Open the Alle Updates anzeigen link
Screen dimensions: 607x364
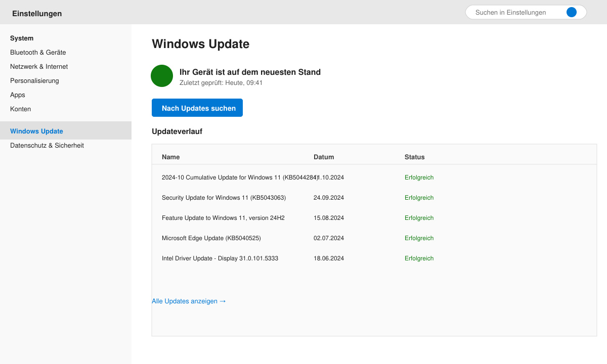(x=189, y=301)
